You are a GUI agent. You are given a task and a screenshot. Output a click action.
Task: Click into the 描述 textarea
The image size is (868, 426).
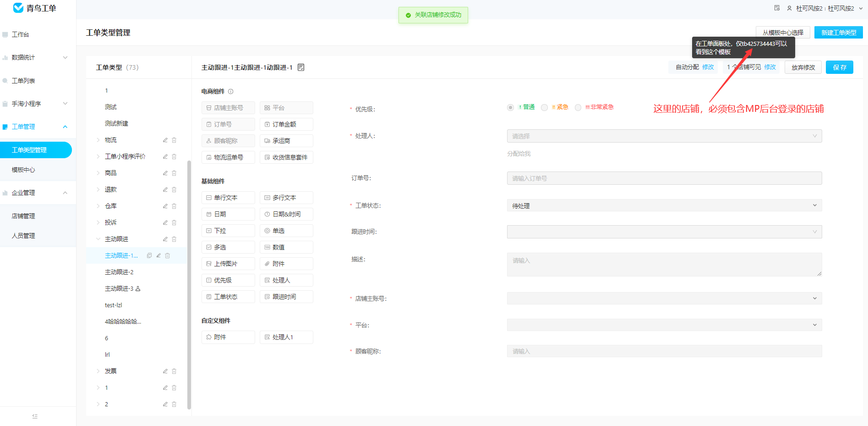[664, 265]
